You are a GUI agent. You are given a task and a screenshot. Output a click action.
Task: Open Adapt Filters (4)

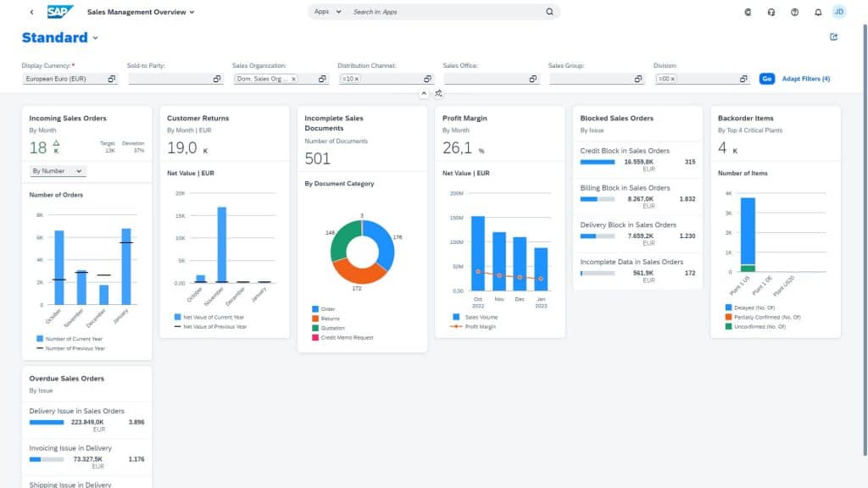pyautogui.click(x=805, y=79)
